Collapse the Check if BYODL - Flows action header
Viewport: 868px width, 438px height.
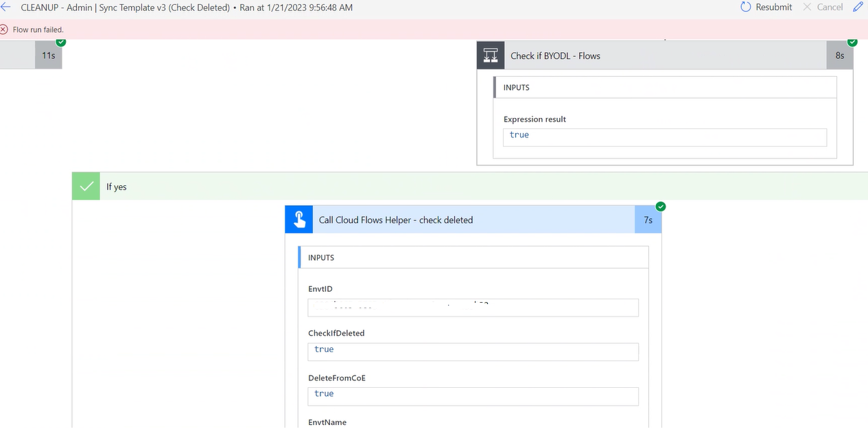(665, 56)
